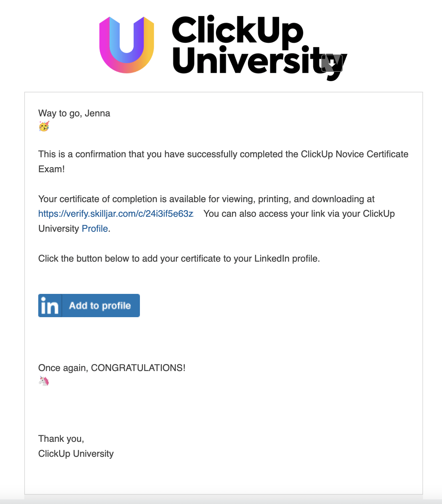The image size is (442, 504).
Task: Click the word 'Exam!' in the email
Action: tap(52, 169)
